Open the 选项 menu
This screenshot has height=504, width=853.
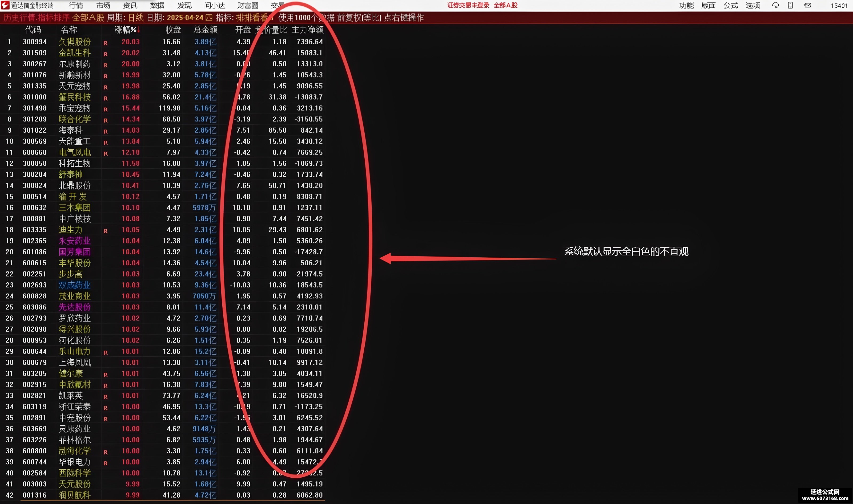point(753,5)
